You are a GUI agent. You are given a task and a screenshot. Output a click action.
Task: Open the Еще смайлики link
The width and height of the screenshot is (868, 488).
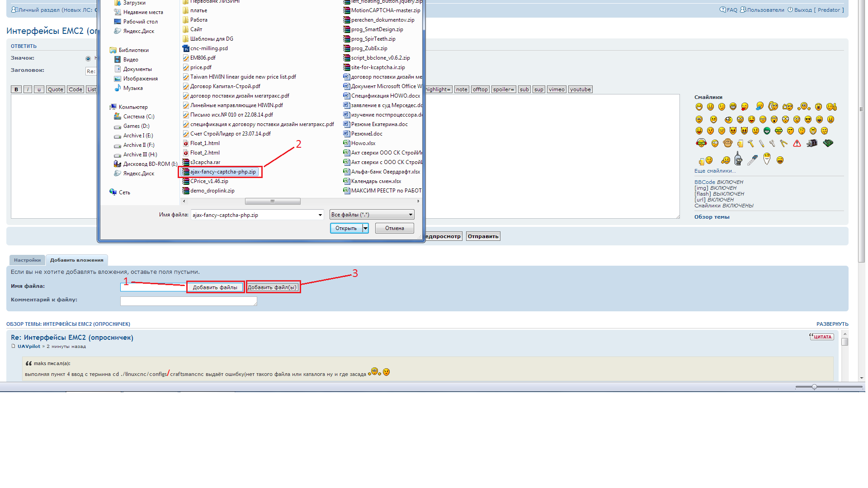point(715,171)
